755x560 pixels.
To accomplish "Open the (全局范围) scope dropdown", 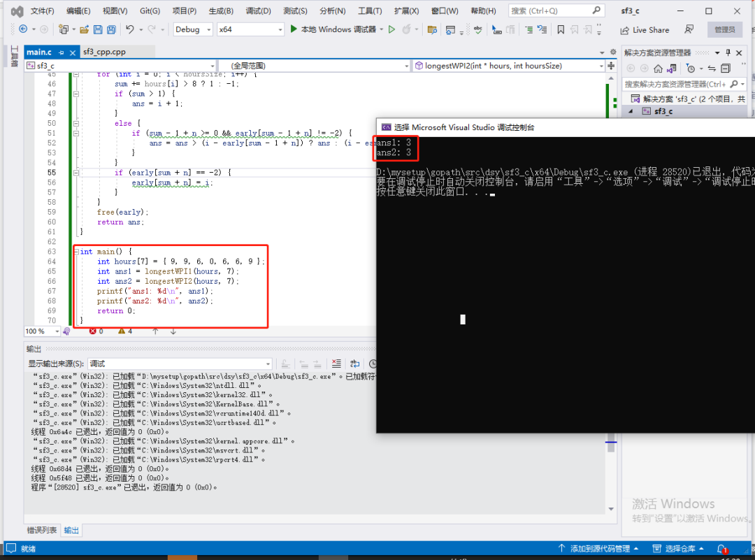I will [315, 66].
